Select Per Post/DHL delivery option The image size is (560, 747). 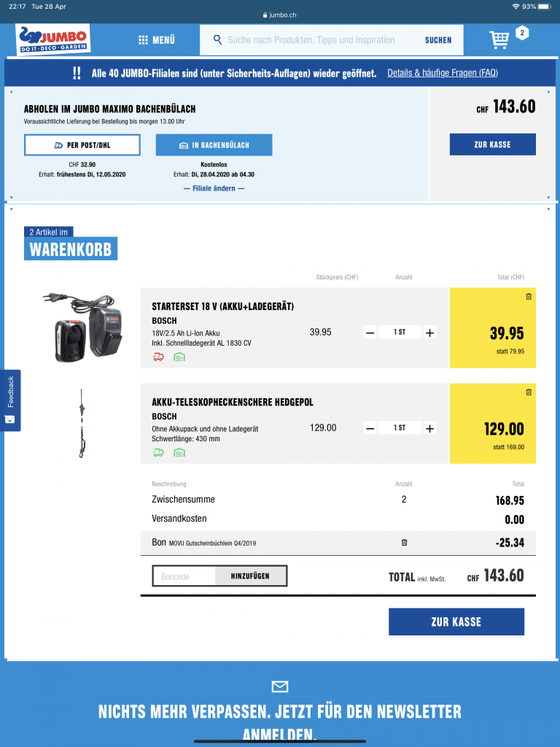(x=82, y=145)
